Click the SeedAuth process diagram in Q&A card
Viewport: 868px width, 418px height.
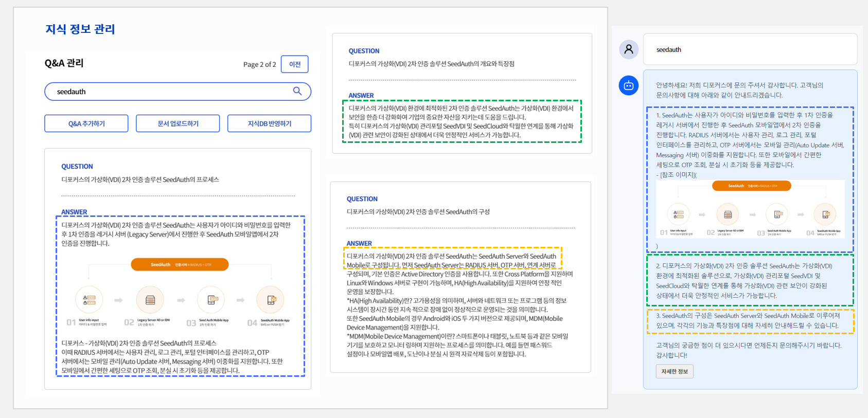(x=180, y=293)
